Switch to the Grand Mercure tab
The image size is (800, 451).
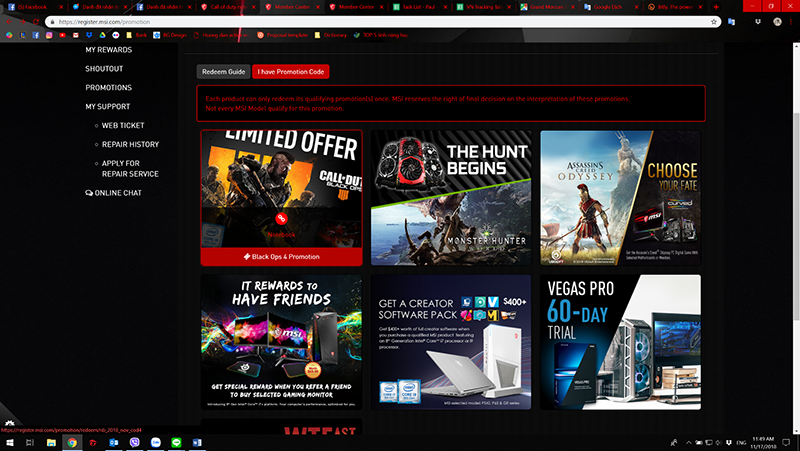point(548,7)
